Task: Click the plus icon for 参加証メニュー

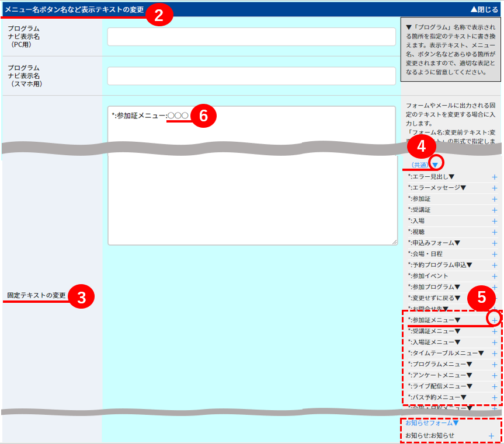Action: 494,320
